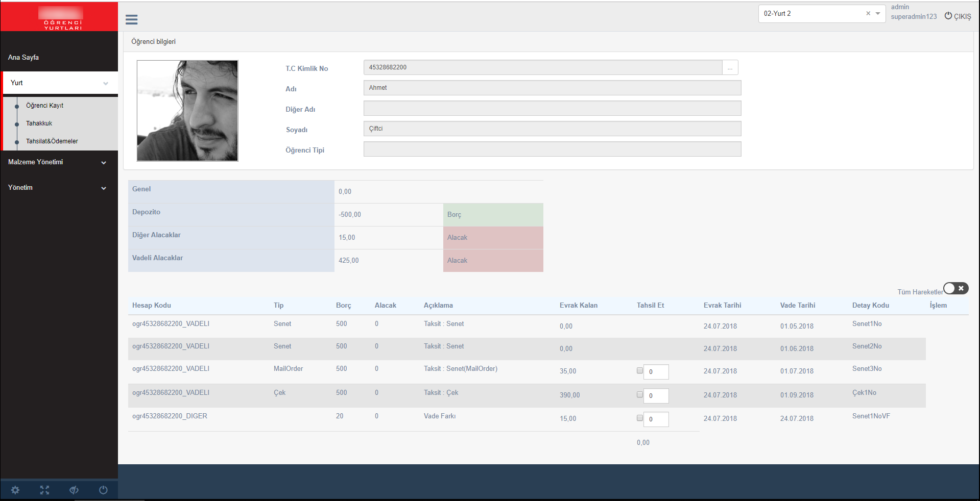Click the student profile photo
Screen dimensions: 980x501
pos(187,111)
